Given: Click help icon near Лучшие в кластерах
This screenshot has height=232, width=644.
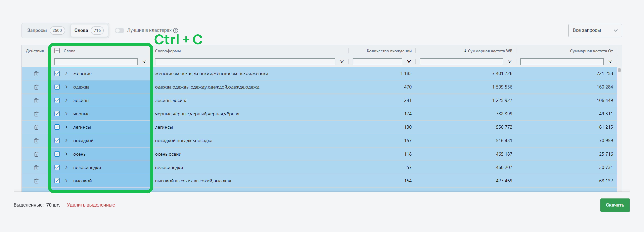Looking at the screenshot, I should pos(176,31).
